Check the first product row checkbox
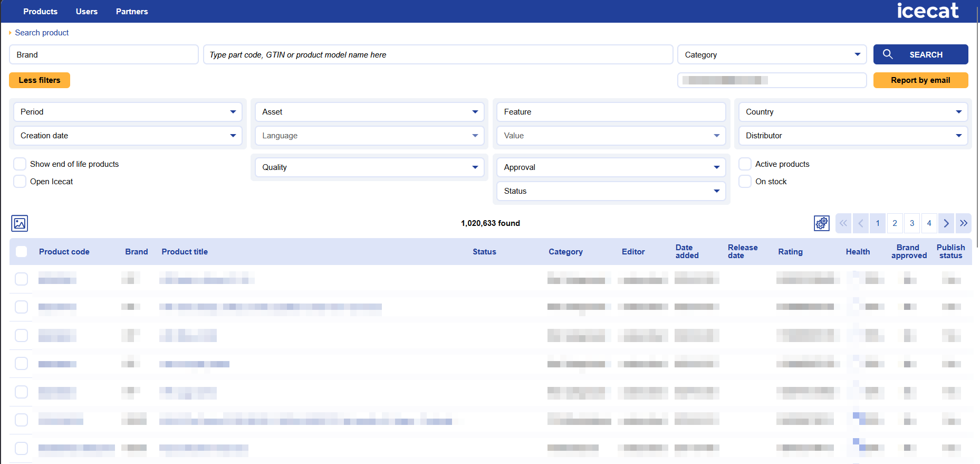 coord(21,279)
